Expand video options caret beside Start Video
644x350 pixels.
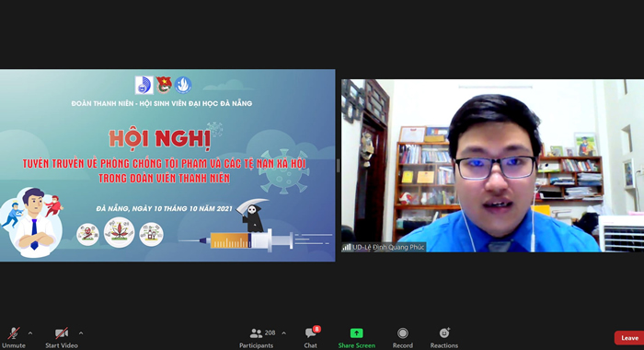pyautogui.click(x=81, y=333)
